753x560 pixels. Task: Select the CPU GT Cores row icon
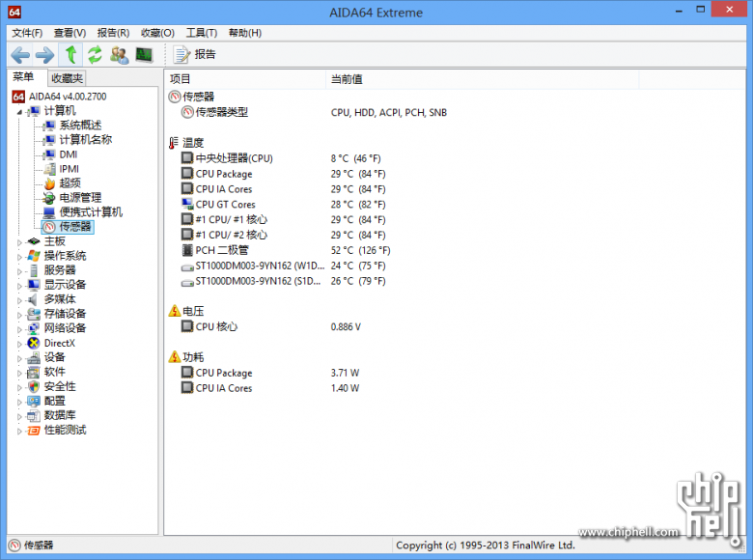[x=187, y=204]
